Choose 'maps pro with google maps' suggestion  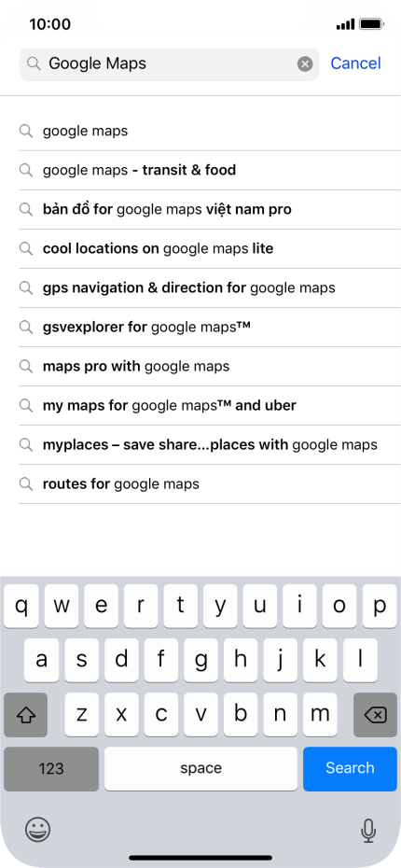[x=210, y=367]
